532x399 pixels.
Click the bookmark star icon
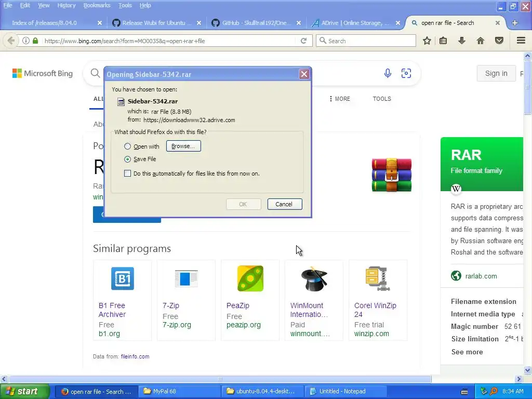click(x=427, y=41)
